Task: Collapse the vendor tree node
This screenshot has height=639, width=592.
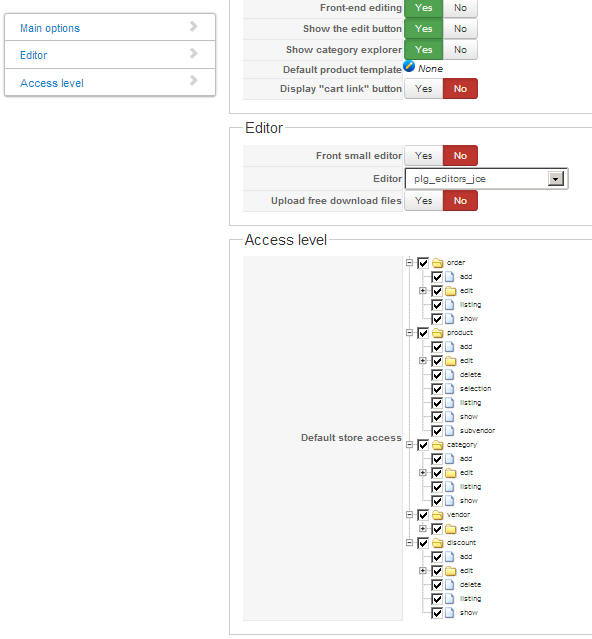Action: click(409, 514)
